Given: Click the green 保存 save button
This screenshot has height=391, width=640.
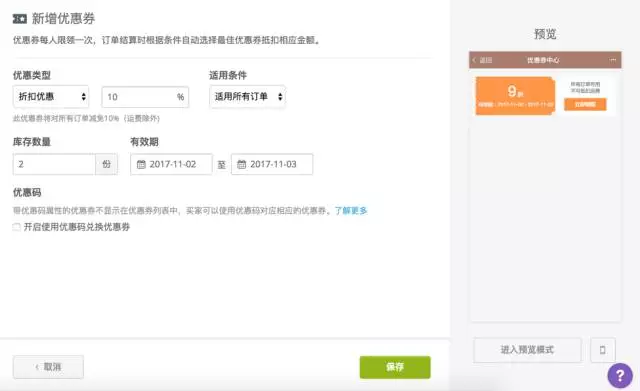Looking at the screenshot, I should [395, 367].
